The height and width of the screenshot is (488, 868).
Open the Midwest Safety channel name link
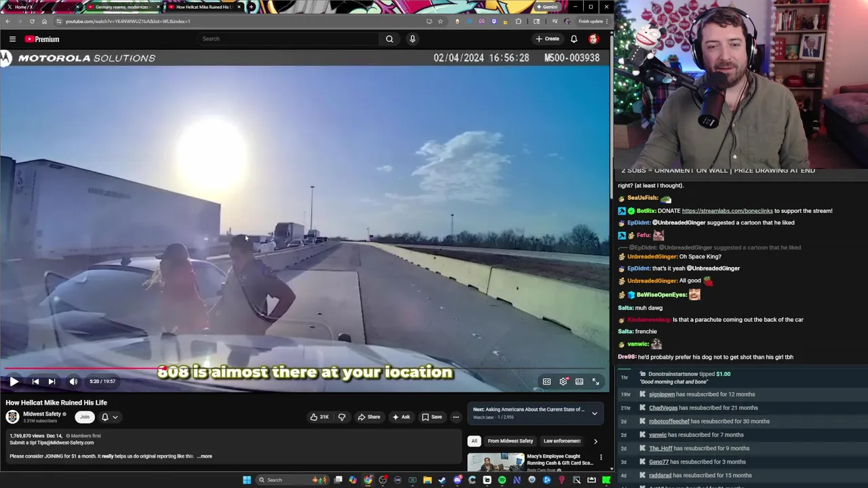click(x=42, y=414)
